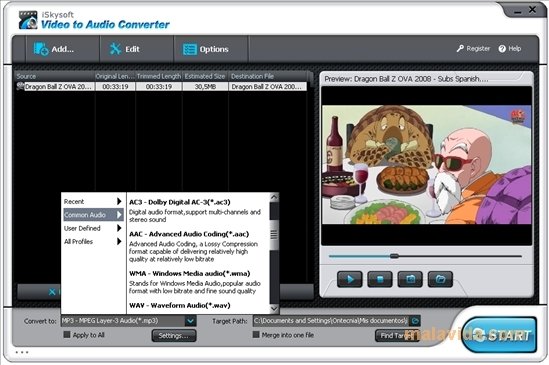
Task: Stop the preview playback
Action: pyautogui.click(x=380, y=279)
